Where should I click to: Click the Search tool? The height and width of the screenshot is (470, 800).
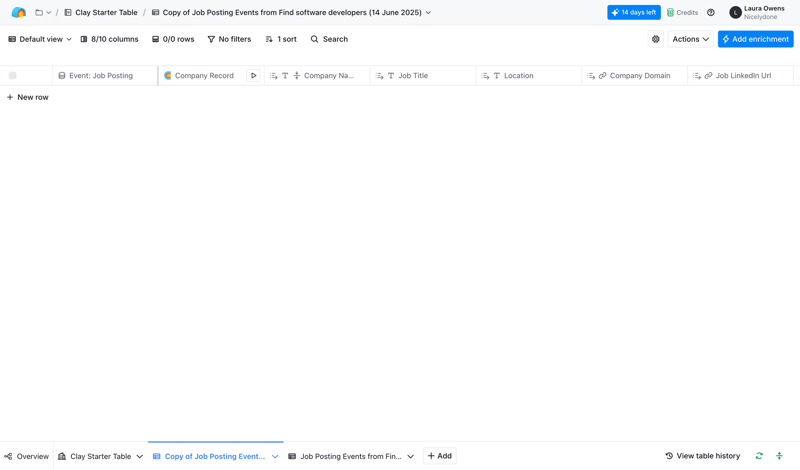pos(329,39)
